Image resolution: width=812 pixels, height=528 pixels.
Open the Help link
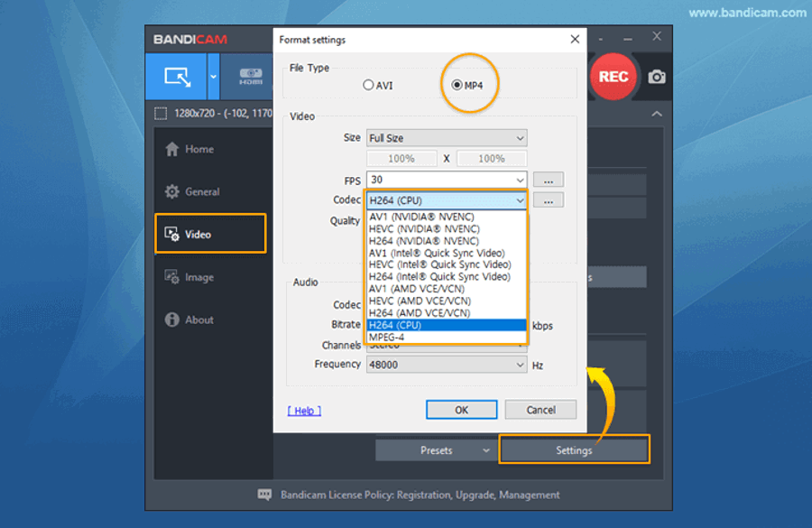point(305,411)
